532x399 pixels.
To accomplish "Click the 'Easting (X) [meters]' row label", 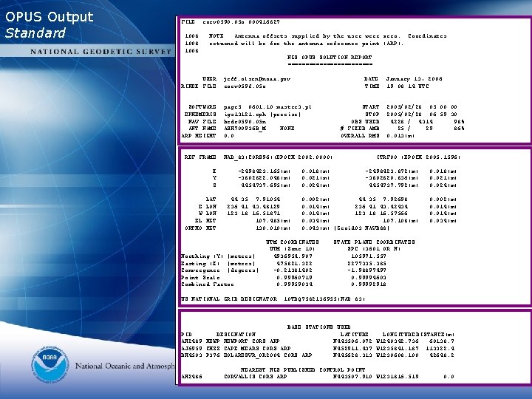I will click(x=218, y=264).
